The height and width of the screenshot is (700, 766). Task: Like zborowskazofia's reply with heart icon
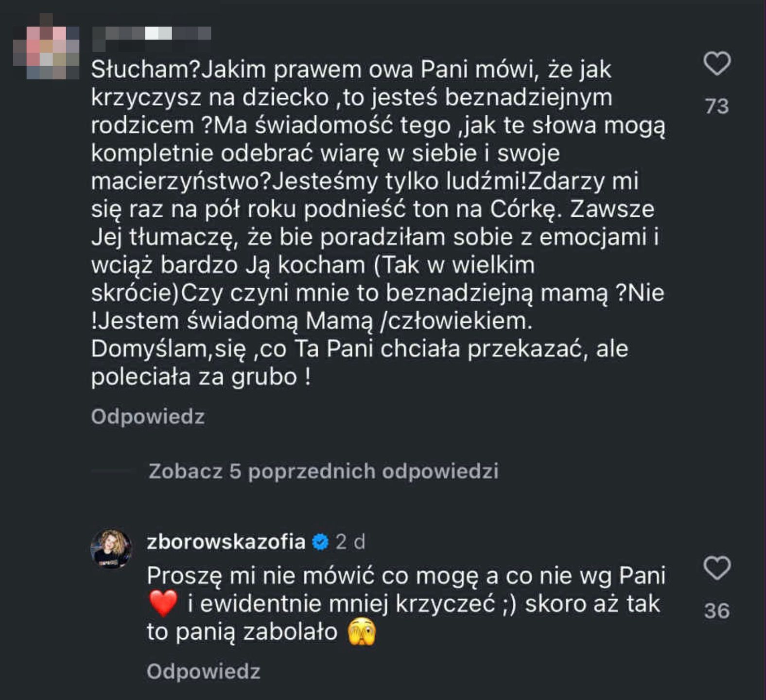[x=717, y=568]
